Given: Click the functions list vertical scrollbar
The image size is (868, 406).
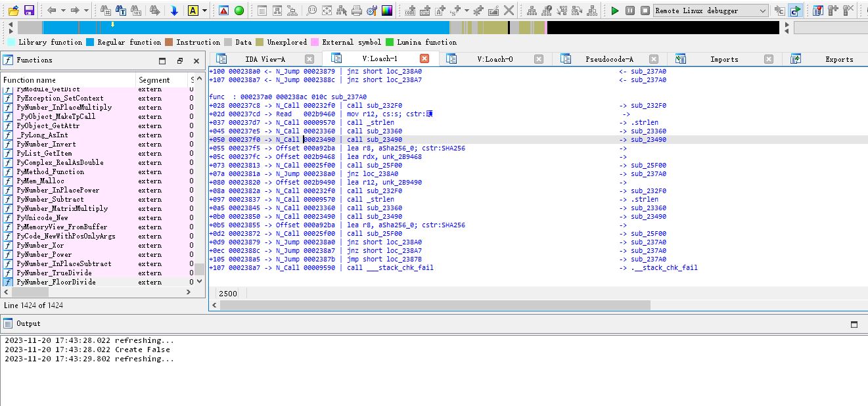Looking at the screenshot, I should (200, 269).
